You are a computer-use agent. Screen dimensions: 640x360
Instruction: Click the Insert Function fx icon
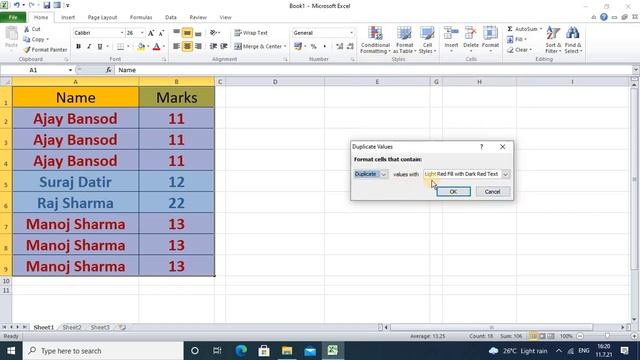(109, 70)
